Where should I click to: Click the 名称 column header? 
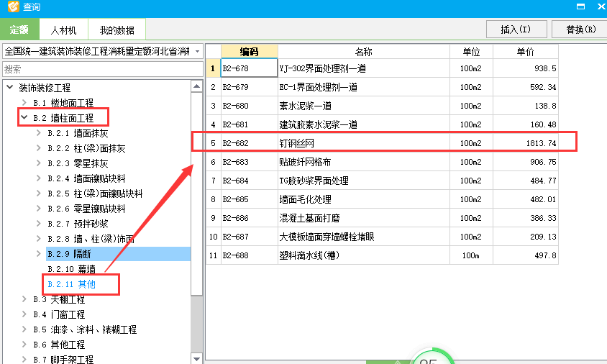pyautogui.click(x=363, y=52)
